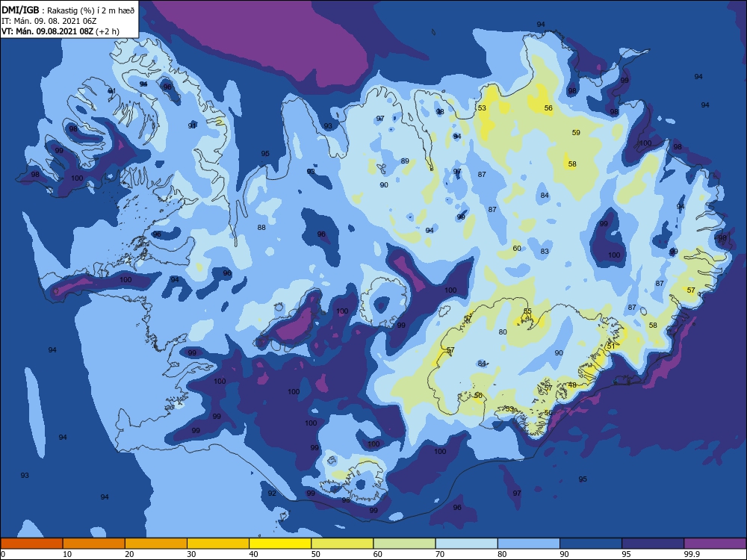747x560 pixels.
Task: Click the legend label "99.9"
Action: point(691,554)
